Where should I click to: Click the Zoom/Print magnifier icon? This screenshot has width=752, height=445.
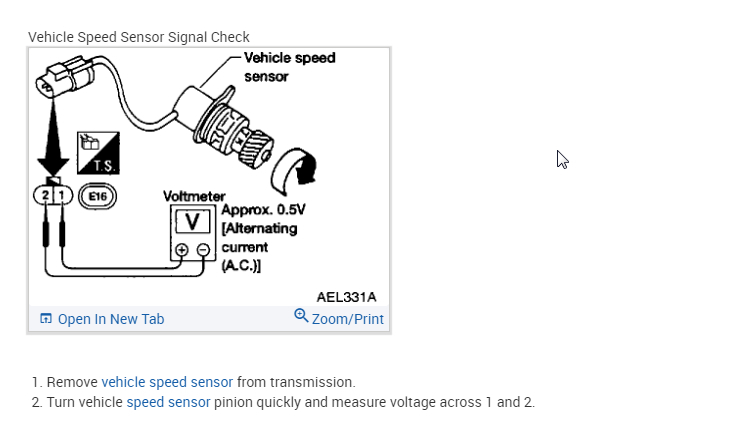point(301,316)
